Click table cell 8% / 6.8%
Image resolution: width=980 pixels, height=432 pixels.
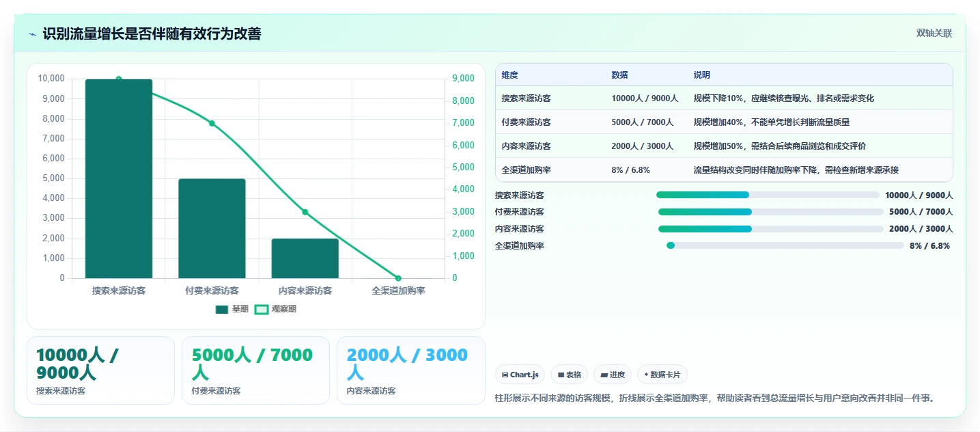coord(631,170)
